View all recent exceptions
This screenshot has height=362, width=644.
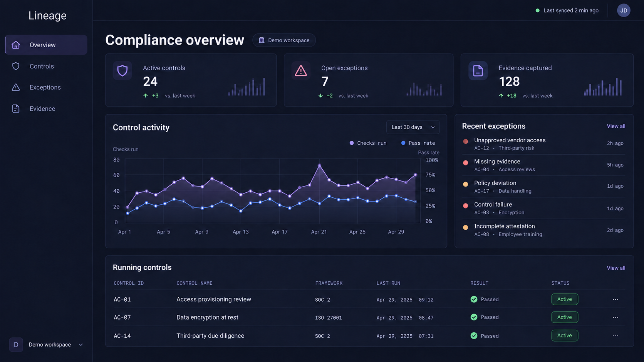616,126
